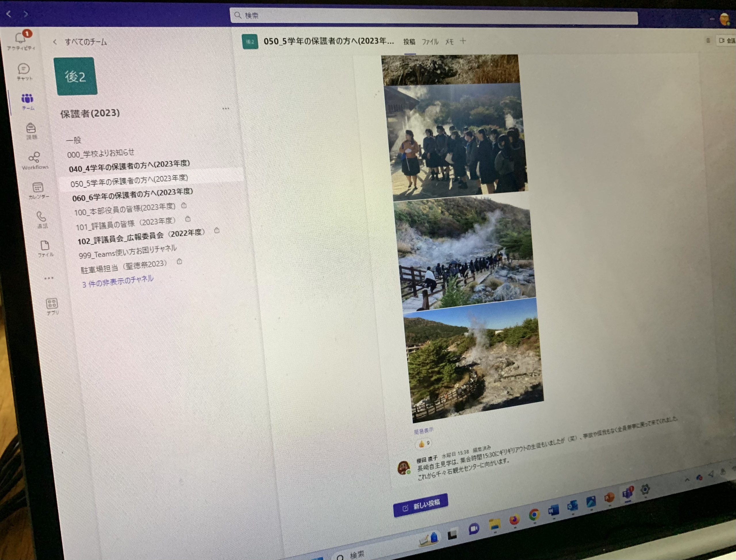Select the 駐車場担当（聖徳祭2023） channel
The width and height of the screenshot is (736, 560).
124,267
